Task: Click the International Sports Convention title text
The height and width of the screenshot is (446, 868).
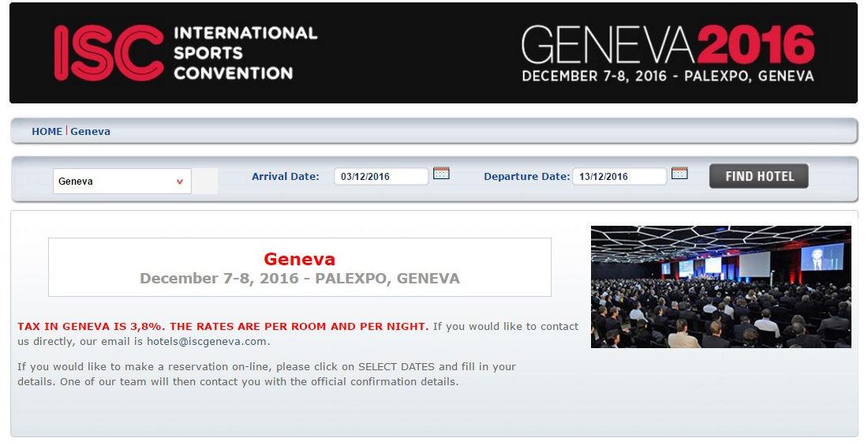Action: coord(245,53)
